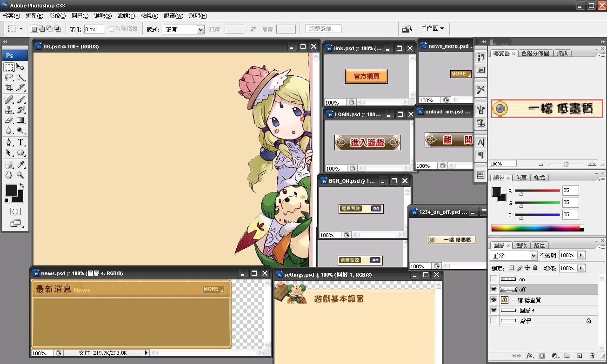Click the 官方網頁 button in link.psd

tap(367, 76)
